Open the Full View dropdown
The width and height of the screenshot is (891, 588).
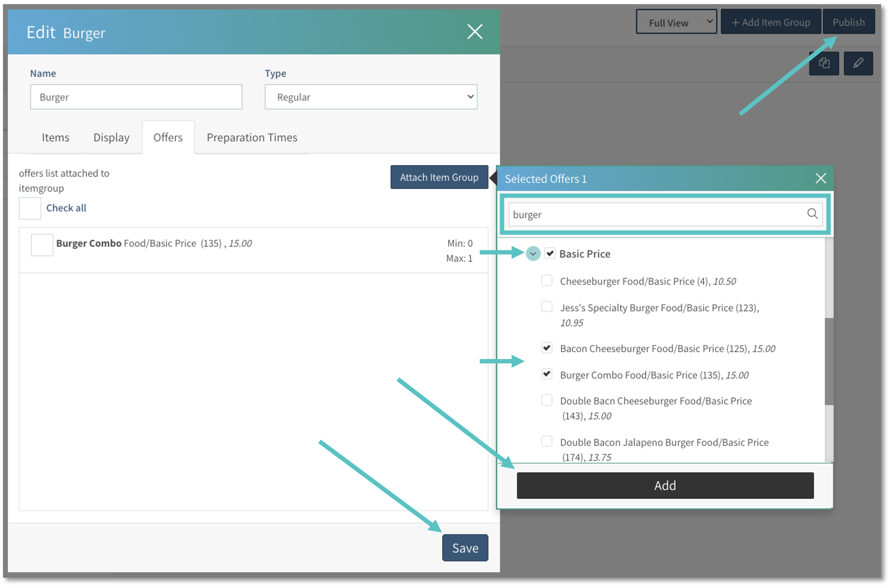pos(676,22)
